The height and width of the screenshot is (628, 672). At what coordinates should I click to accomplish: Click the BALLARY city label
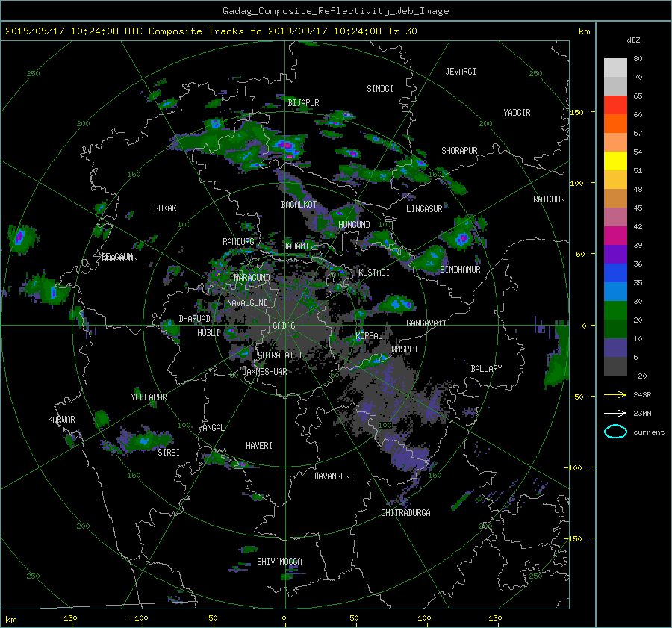tap(486, 369)
